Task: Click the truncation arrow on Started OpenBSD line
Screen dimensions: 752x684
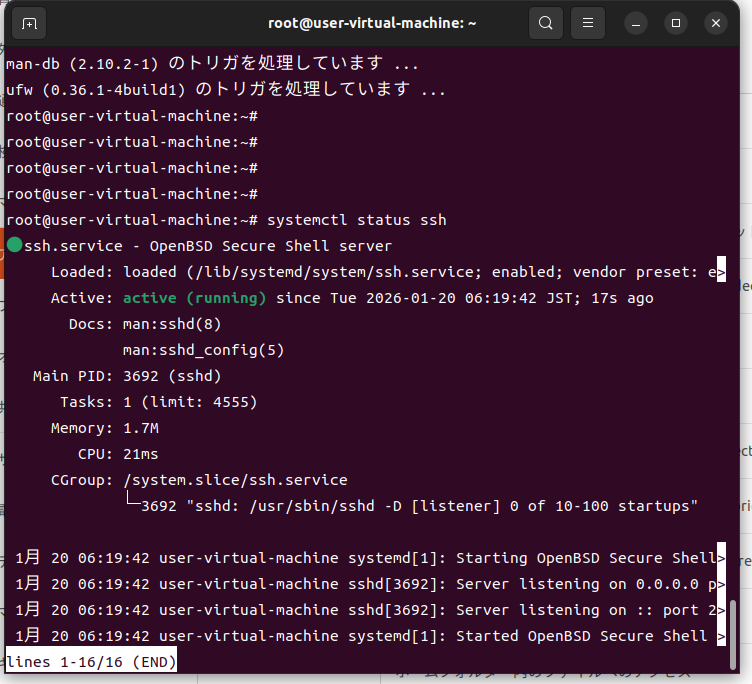Action: click(721, 636)
